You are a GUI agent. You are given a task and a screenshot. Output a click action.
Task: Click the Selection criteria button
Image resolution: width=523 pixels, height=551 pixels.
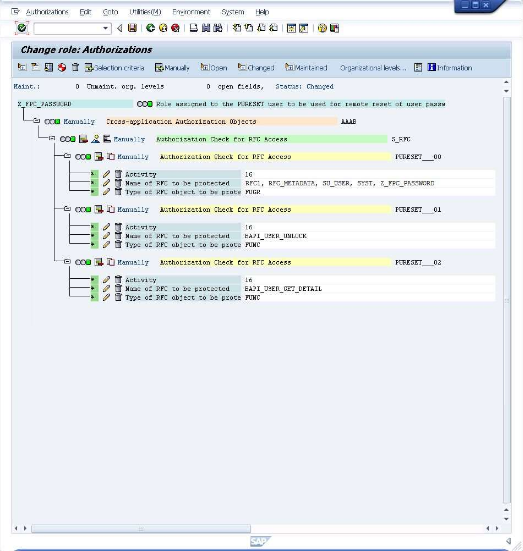115,67
